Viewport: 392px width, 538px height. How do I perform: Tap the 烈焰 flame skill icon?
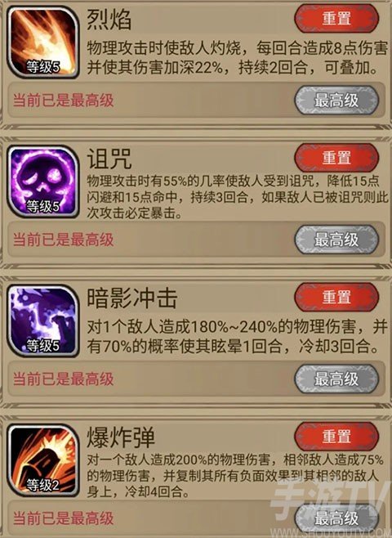[x=43, y=43]
